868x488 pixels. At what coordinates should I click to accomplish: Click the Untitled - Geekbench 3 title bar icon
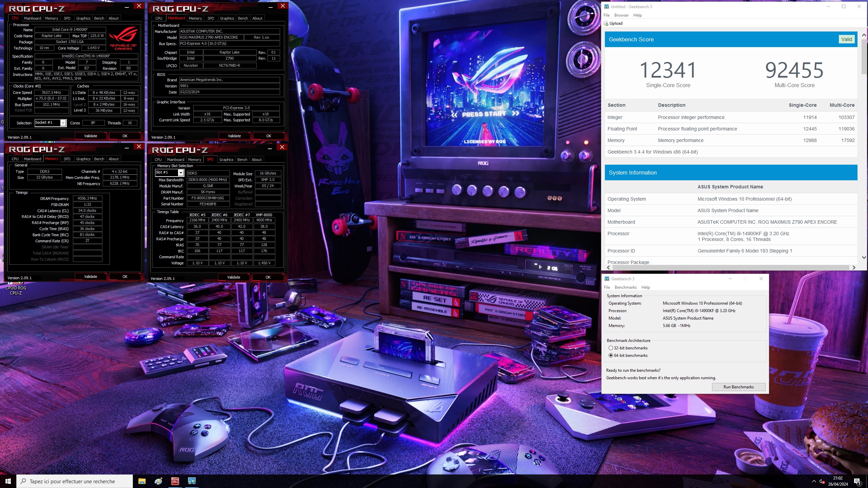pyautogui.click(x=607, y=6)
